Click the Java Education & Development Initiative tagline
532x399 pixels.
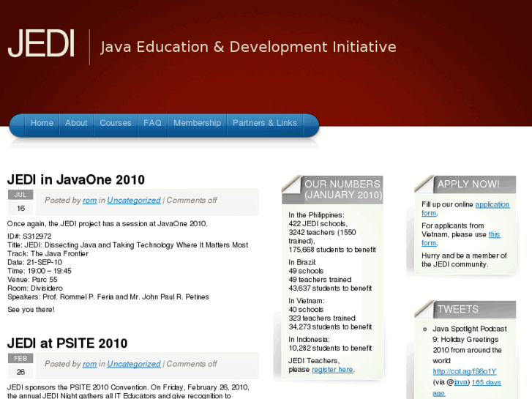pos(248,47)
